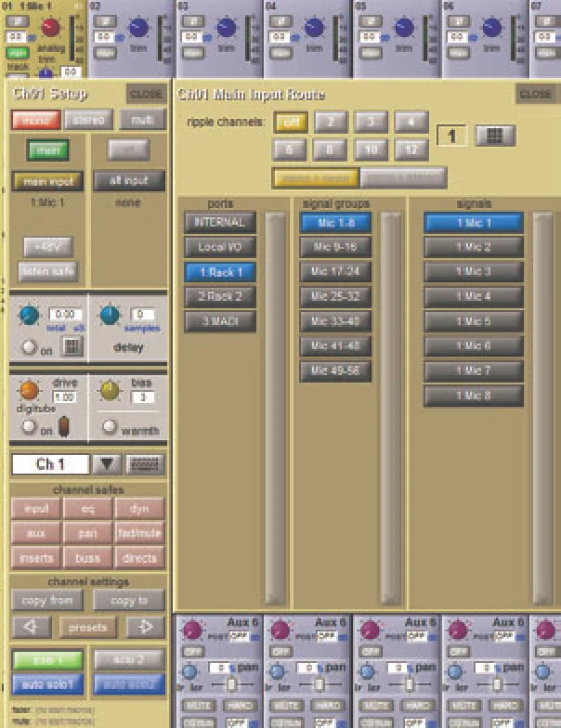Image resolution: width=561 pixels, height=728 pixels.
Task: Select the 3:MADI port
Action: coord(220,321)
